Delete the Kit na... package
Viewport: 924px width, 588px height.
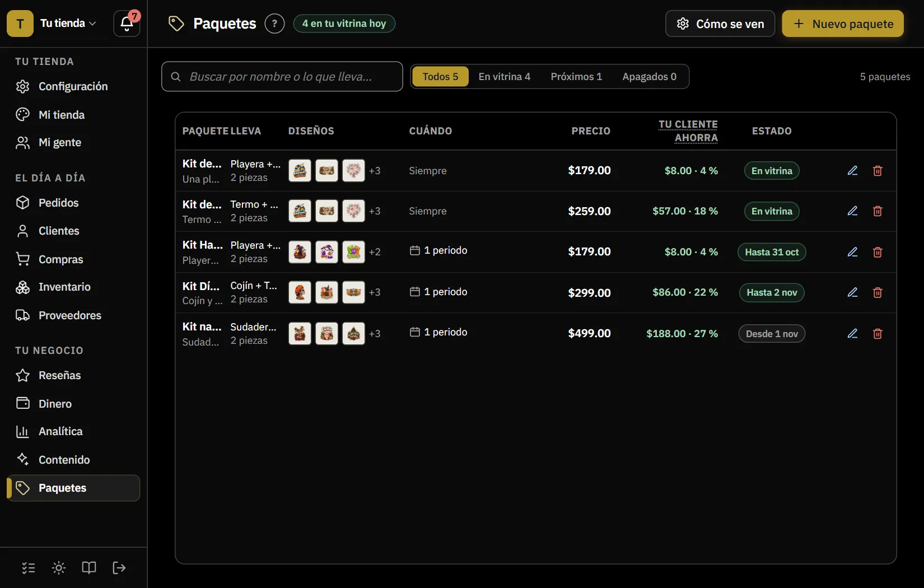pyautogui.click(x=878, y=334)
